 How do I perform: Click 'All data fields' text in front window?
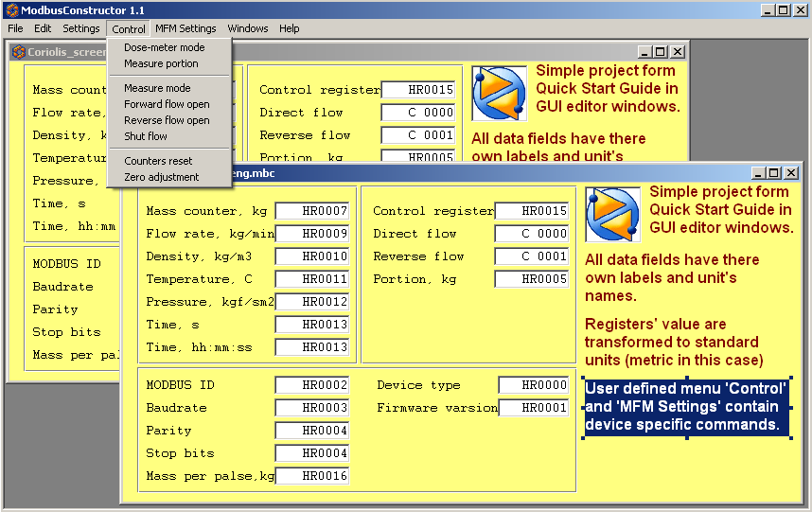(x=672, y=277)
